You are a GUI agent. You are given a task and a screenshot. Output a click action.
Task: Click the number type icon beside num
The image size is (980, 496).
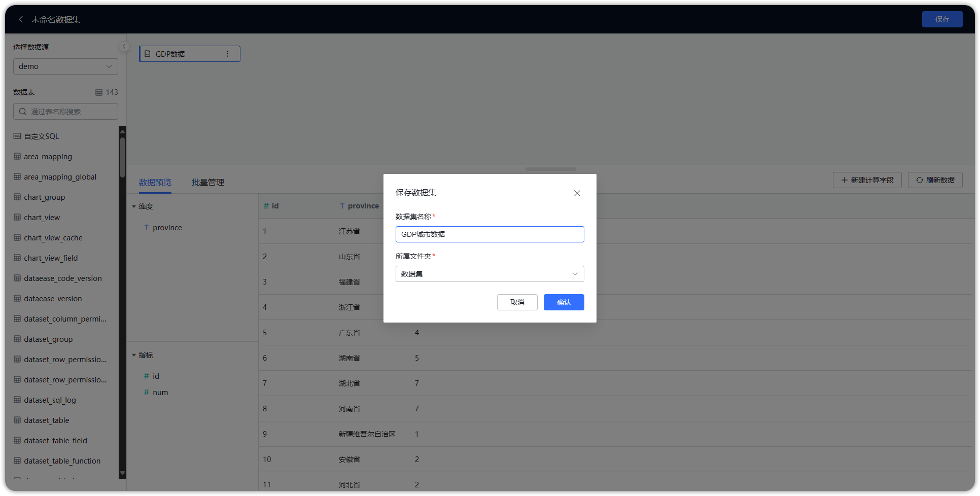pos(147,393)
